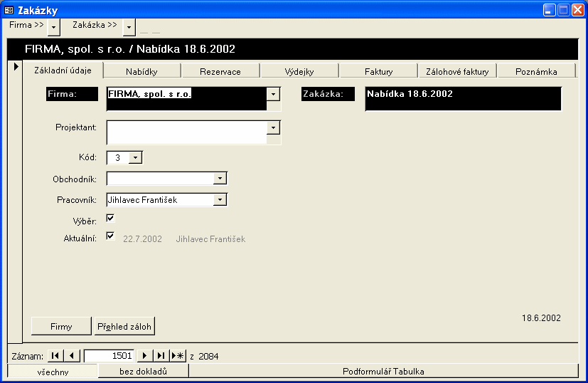Toggle the Výběr checkbox

110,218
